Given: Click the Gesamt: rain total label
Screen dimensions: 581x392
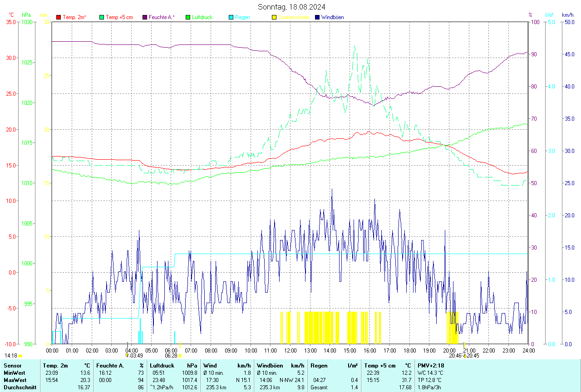Looking at the screenshot, I should click(x=320, y=387).
